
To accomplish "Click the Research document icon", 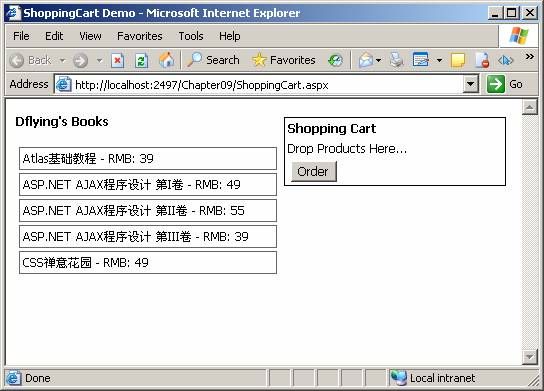I will coord(482,60).
